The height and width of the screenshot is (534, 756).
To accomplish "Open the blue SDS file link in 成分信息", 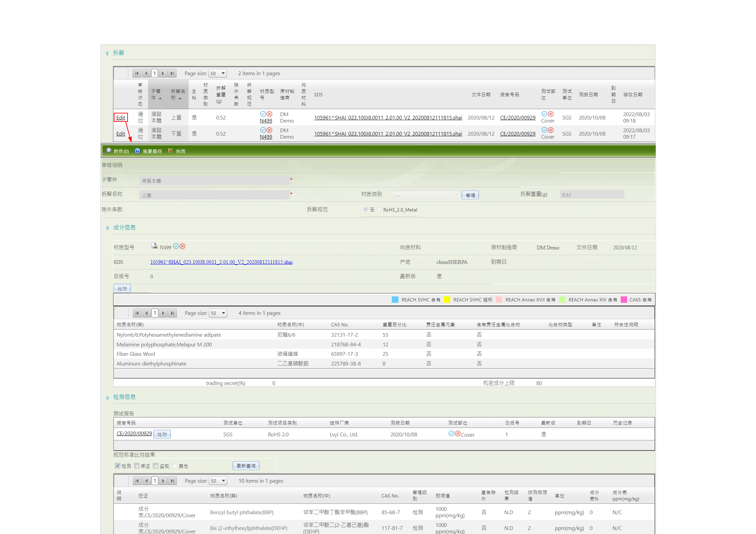I will pos(221,262).
